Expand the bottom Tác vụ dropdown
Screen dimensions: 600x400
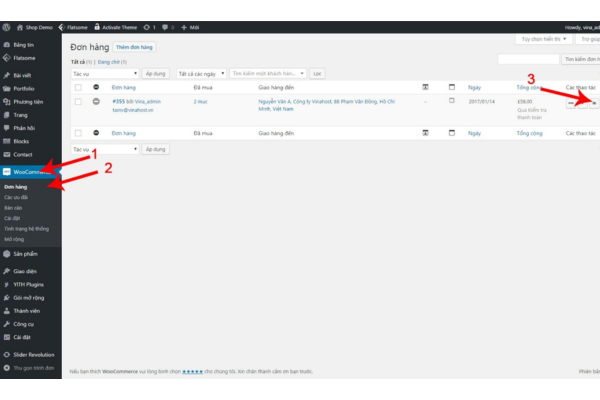click(105, 149)
